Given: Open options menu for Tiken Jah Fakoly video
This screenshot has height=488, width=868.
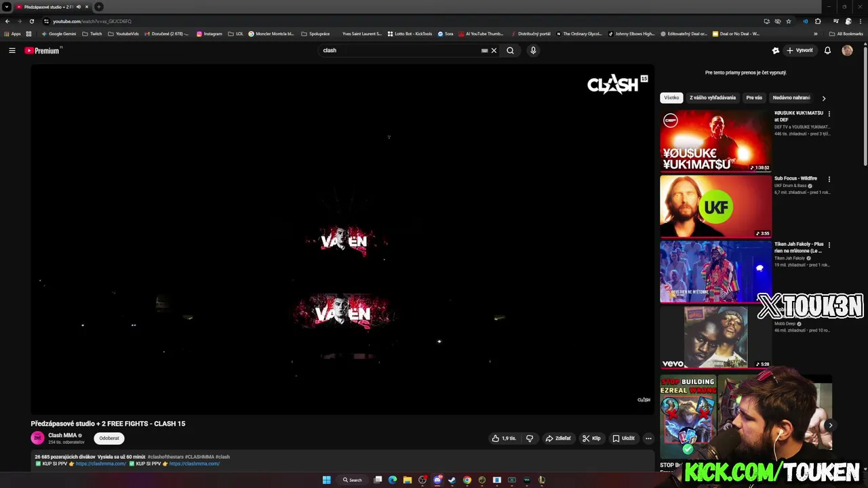Looking at the screenshot, I should pyautogui.click(x=829, y=245).
